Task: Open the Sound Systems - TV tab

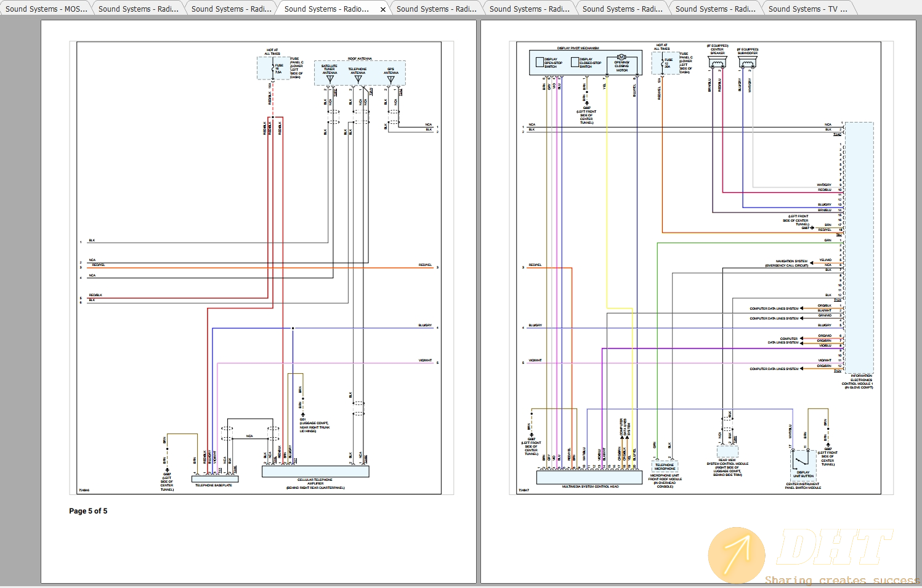Action: click(807, 9)
